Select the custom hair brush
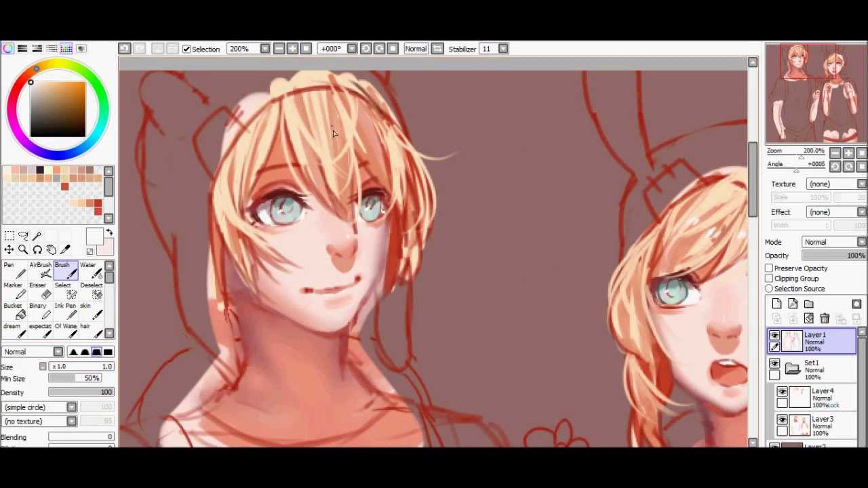 point(91,331)
